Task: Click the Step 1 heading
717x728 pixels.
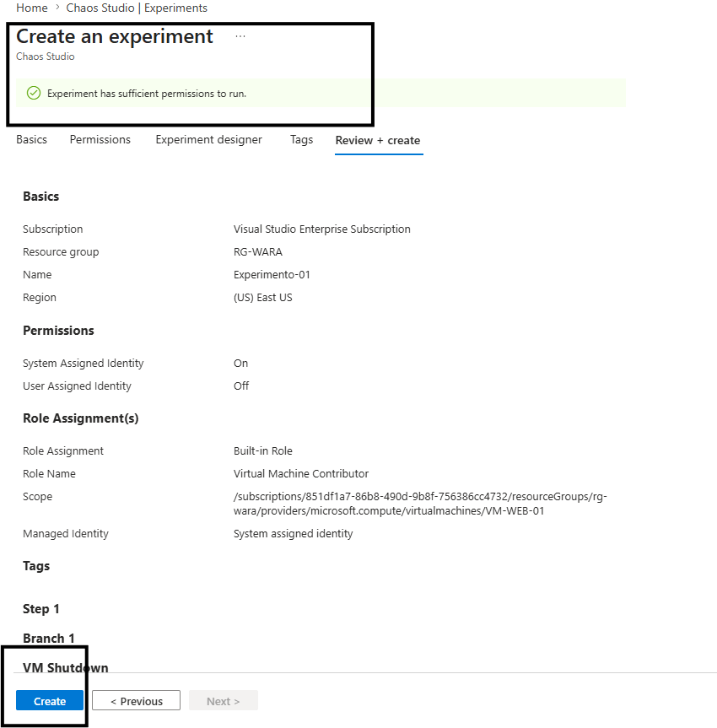Action: pyautogui.click(x=41, y=609)
